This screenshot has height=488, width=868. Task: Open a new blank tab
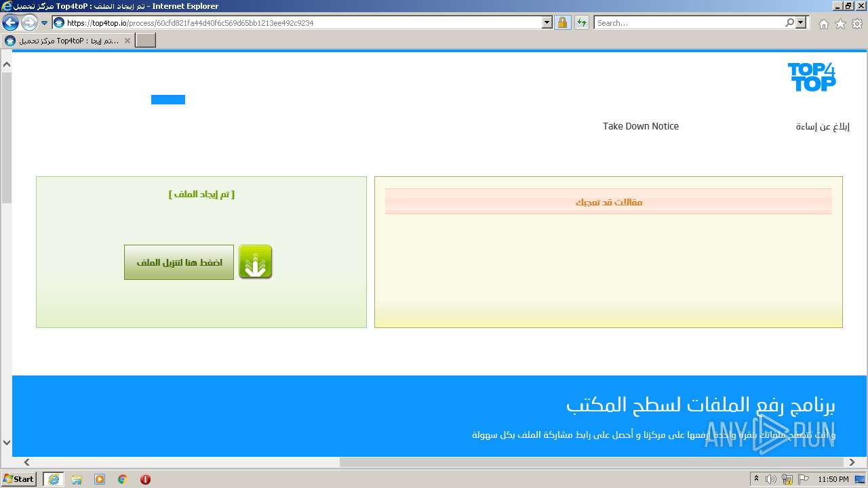click(146, 41)
